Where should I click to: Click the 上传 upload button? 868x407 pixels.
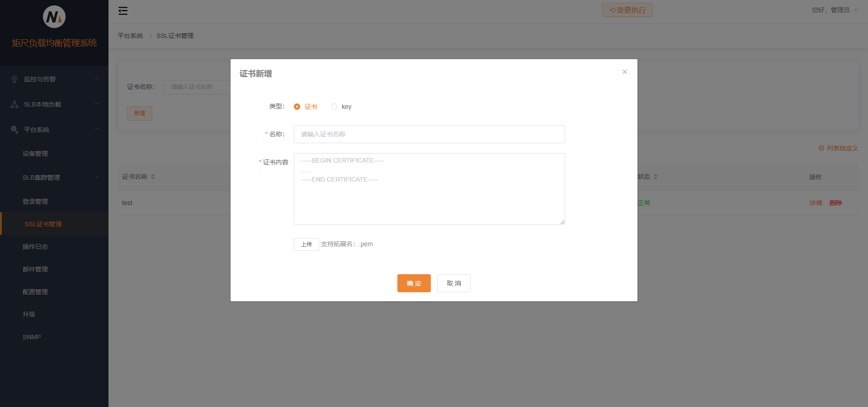(306, 244)
